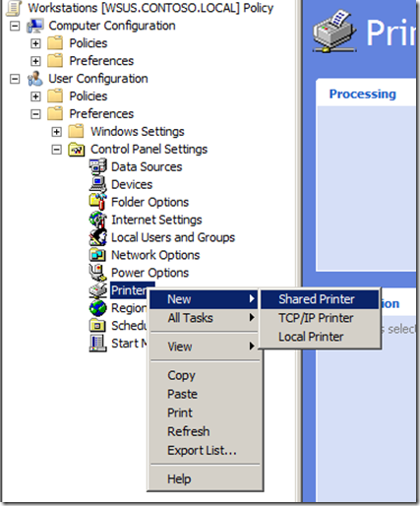Select the Internet Settings label
The width and height of the screenshot is (420, 506).
(x=156, y=220)
